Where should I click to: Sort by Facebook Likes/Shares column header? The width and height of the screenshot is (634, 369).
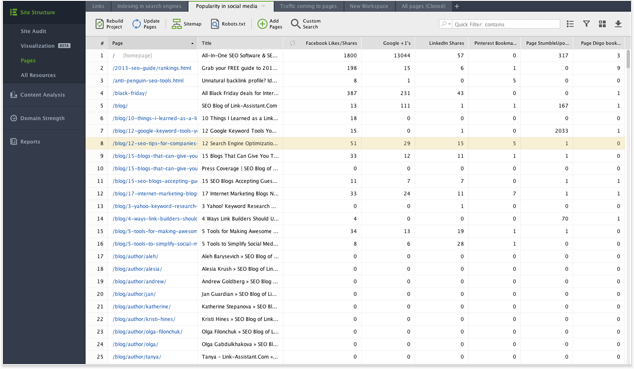tap(331, 43)
